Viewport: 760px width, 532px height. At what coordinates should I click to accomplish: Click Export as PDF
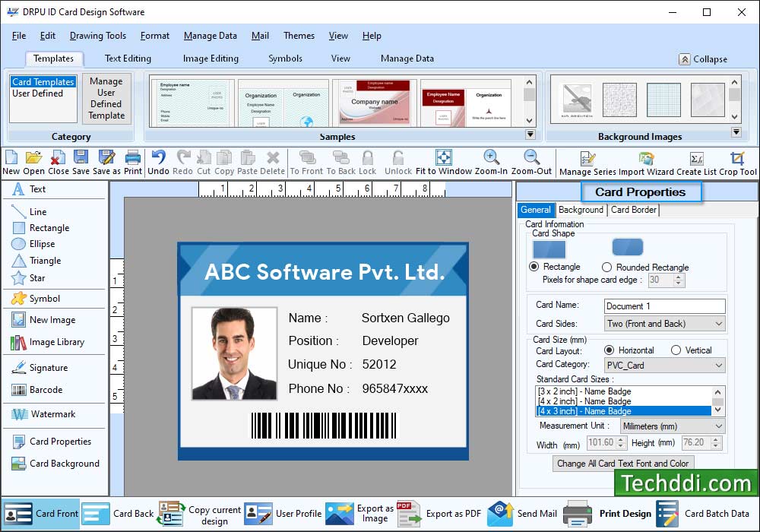(439, 514)
